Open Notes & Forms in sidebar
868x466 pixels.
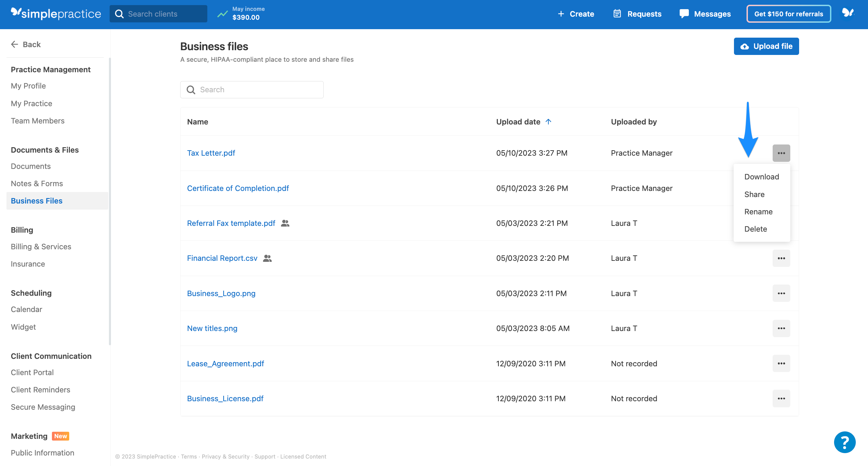pyautogui.click(x=37, y=183)
